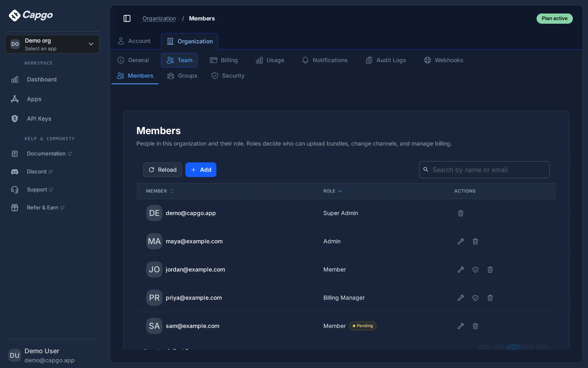The height and width of the screenshot is (368, 588).
Task: Switch to the Security sub-tab
Action: tap(228, 76)
